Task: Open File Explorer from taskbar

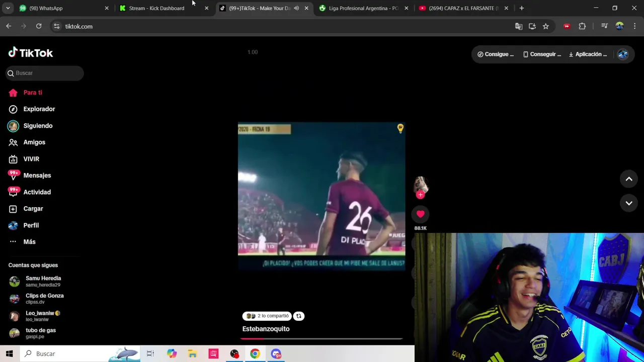Action: [193, 354]
